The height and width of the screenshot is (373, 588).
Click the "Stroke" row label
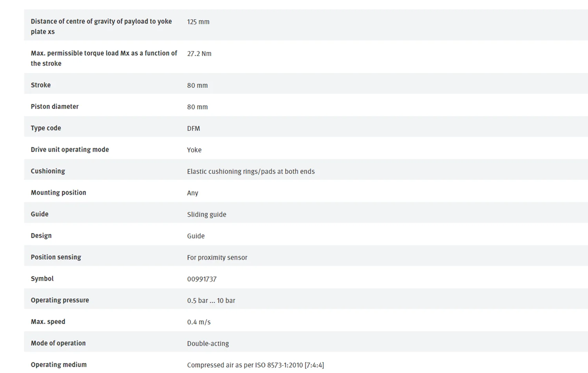point(41,85)
